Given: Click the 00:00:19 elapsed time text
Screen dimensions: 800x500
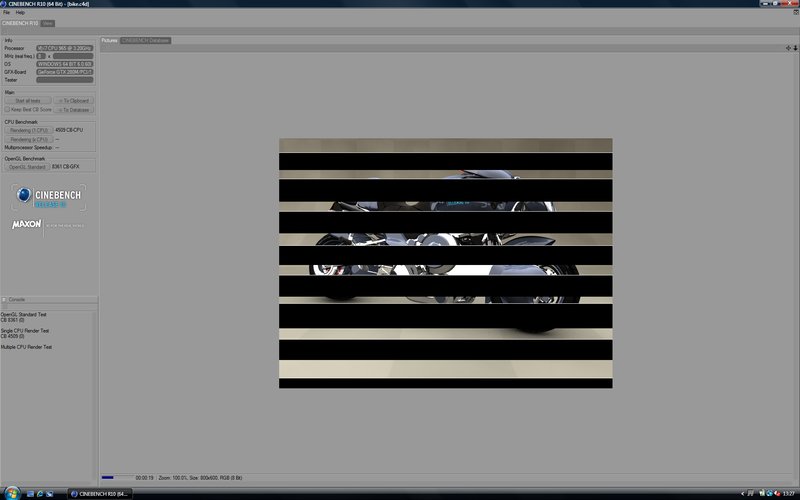Looking at the screenshot, I should [x=144, y=478].
